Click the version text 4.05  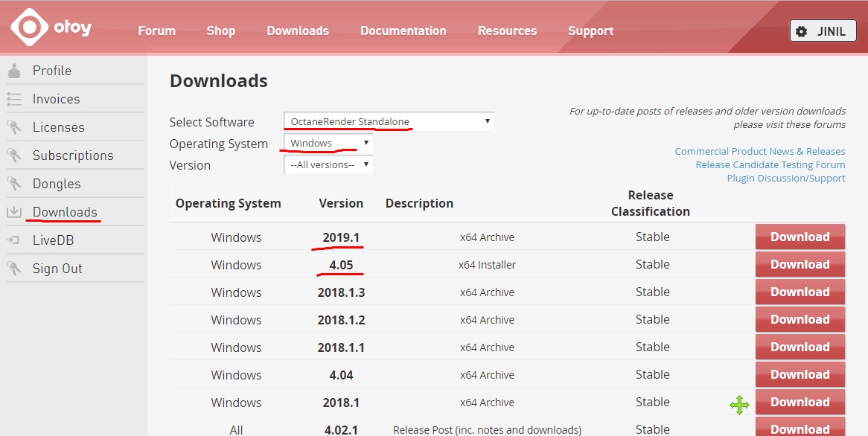(341, 265)
